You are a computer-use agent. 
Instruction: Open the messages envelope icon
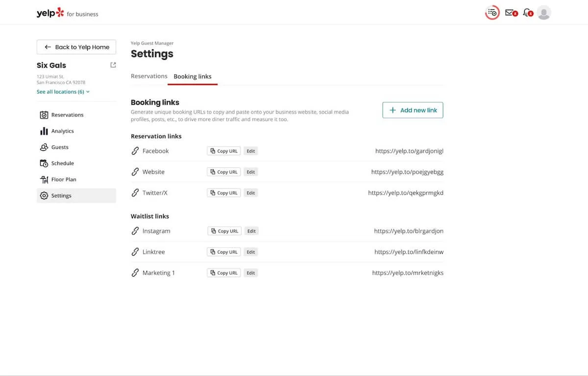(x=510, y=13)
